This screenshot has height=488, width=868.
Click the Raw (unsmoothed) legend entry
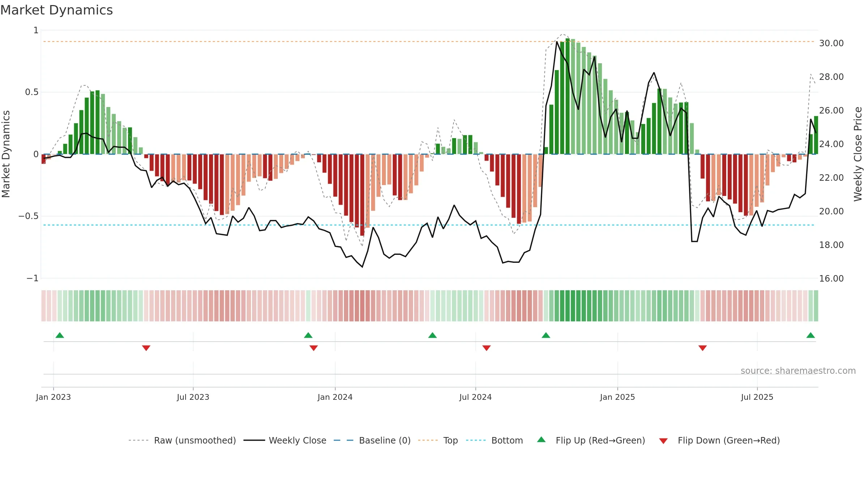coord(182,440)
